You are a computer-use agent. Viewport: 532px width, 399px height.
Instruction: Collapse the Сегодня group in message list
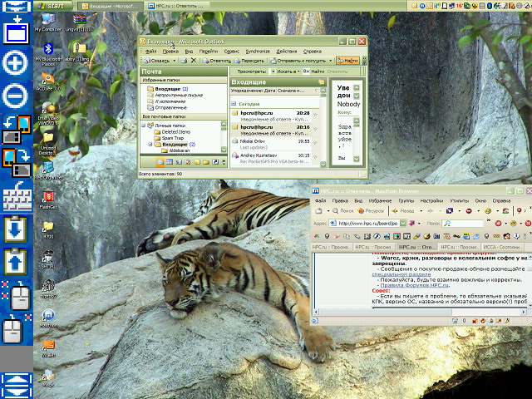(234, 104)
